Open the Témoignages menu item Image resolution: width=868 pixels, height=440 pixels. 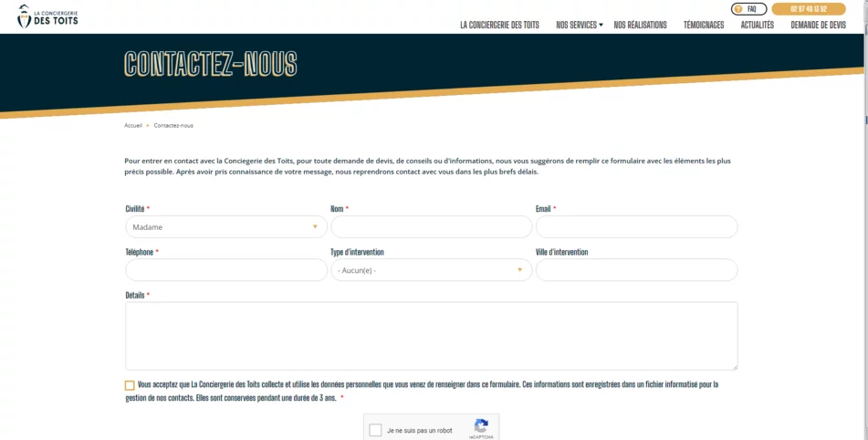[x=703, y=26]
